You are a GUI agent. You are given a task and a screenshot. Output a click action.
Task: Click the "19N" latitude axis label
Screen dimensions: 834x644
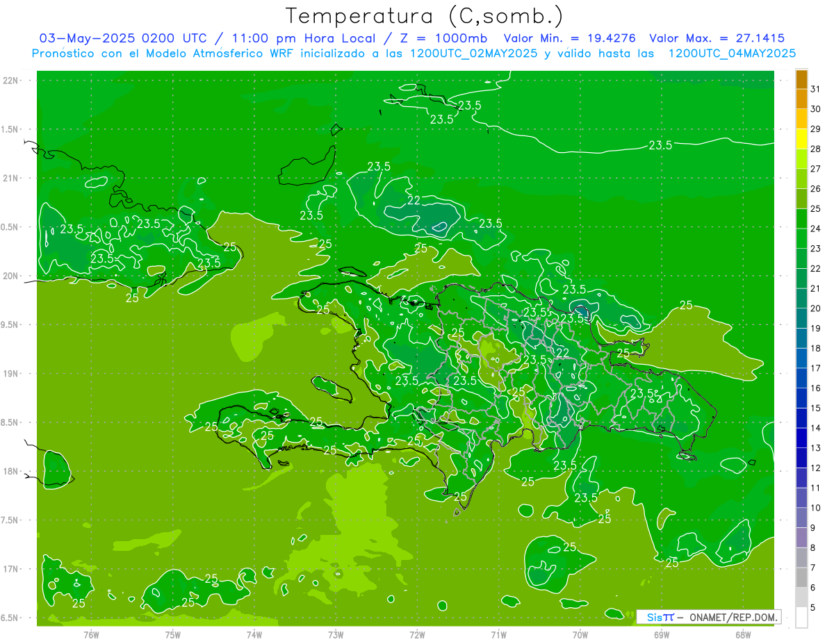coord(10,374)
